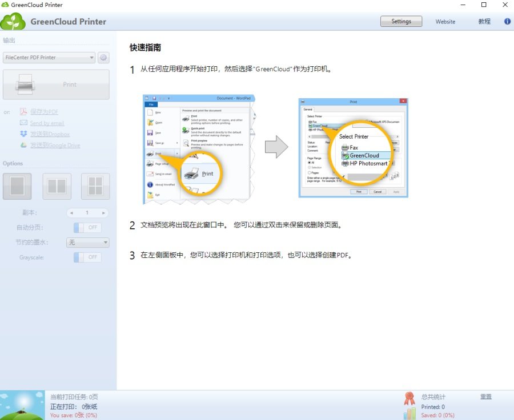The width and height of the screenshot is (514, 420).
Task: Maximize the GreenCloud Printer window
Action: click(484, 5)
